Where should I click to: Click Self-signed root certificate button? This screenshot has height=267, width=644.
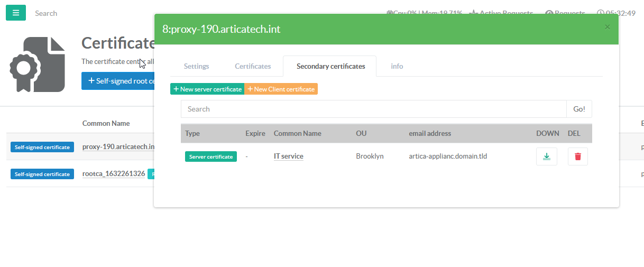pos(117,81)
